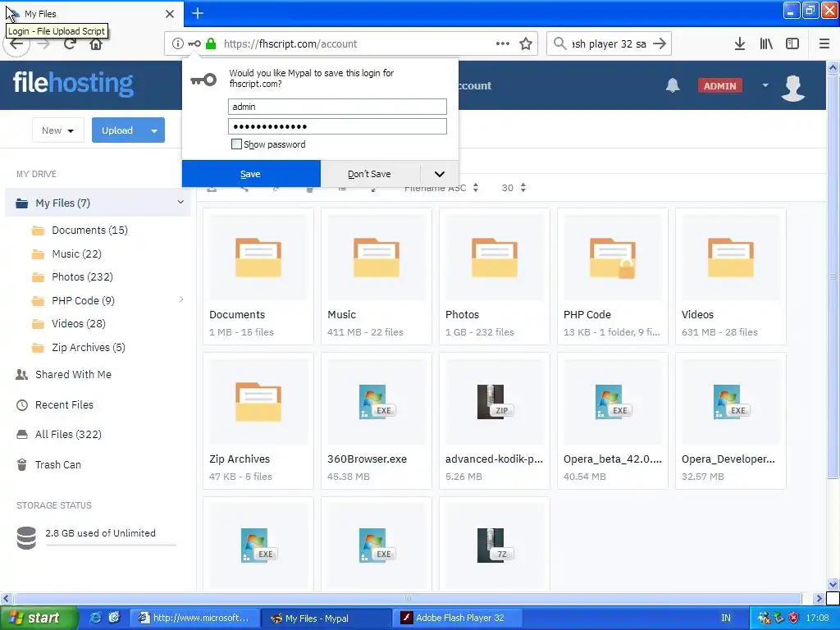This screenshot has height=630, width=840.
Task: Toggle the sidebar panel icon
Action: coord(792,43)
